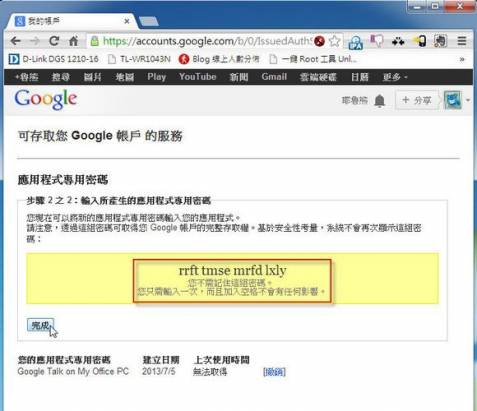
Task: Open the Google notifications bell
Action: 380,100
